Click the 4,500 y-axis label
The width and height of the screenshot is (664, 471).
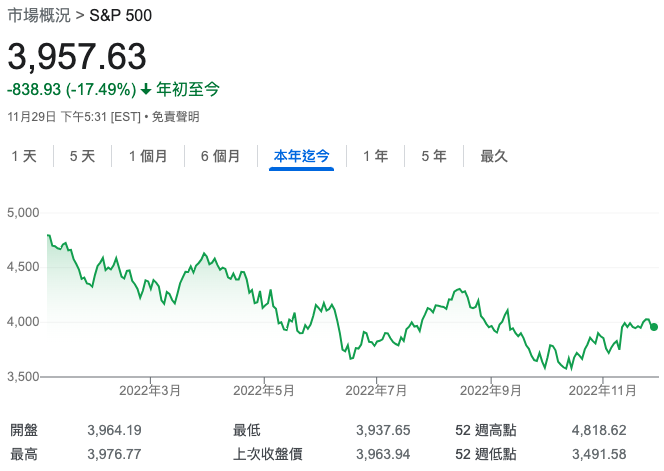pos(23,267)
